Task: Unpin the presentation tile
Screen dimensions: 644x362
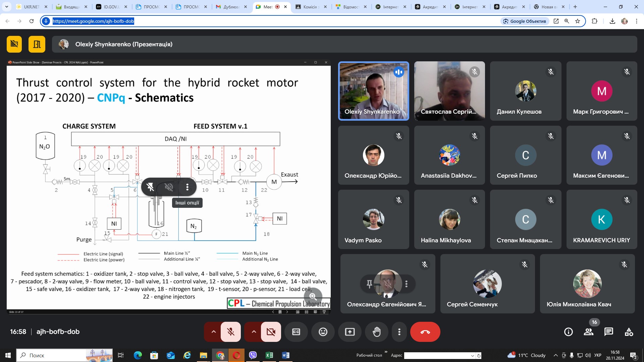Action: 150,187
